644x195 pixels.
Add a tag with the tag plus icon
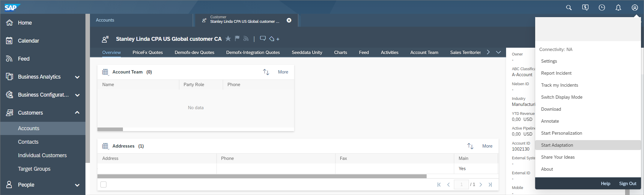(x=274, y=39)
